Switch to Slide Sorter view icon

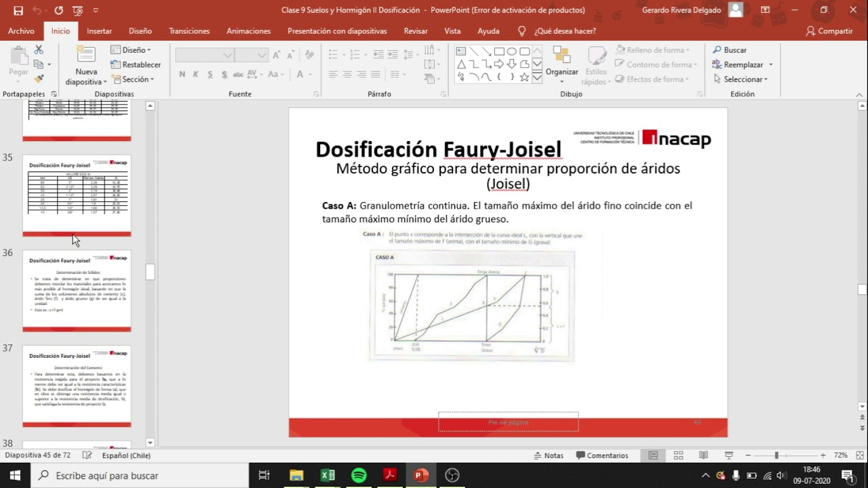pos(678,455)
